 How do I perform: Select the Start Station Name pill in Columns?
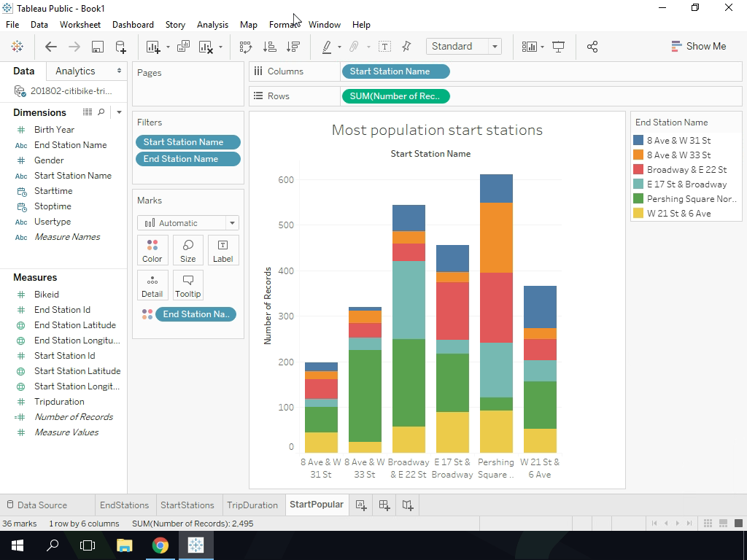(395, 71)
